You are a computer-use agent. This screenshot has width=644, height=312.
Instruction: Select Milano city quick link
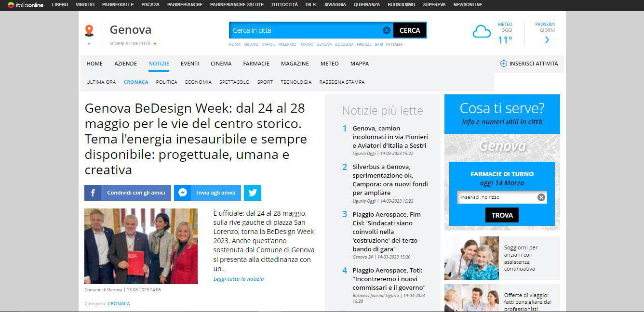(251, 44)
